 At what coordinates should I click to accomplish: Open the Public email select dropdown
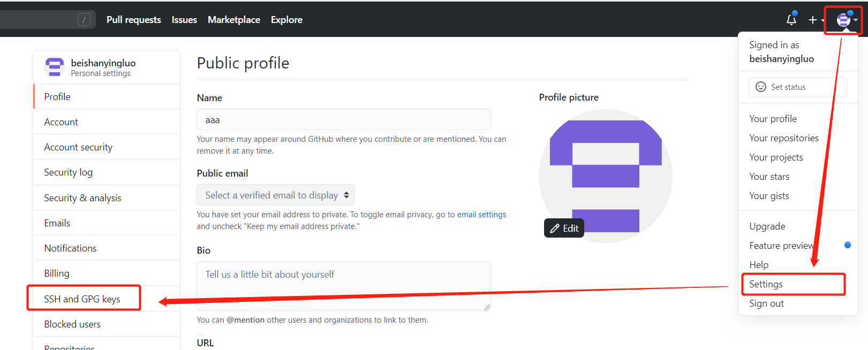[x=276, y=195]
